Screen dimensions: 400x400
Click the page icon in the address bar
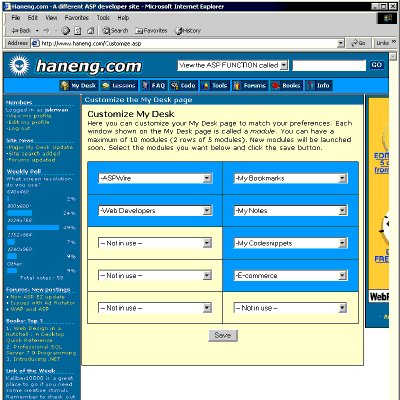pos(35,43)
